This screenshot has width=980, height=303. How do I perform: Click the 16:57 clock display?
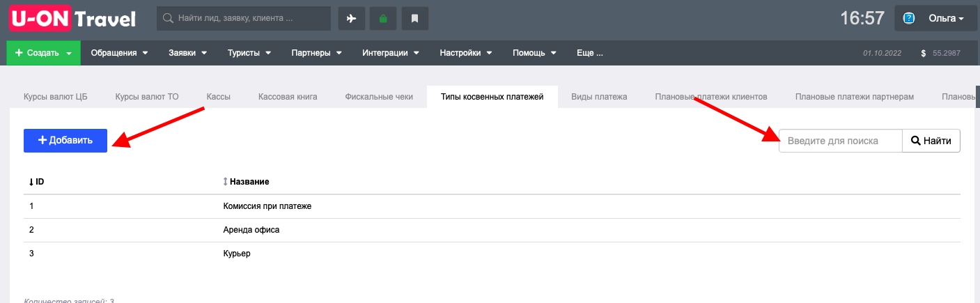click(x=862, y=19)
